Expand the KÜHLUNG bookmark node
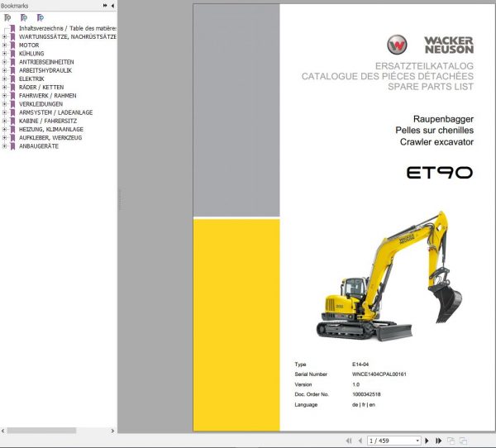This screenshot has width=496, height=448. (x=4, y=54)
